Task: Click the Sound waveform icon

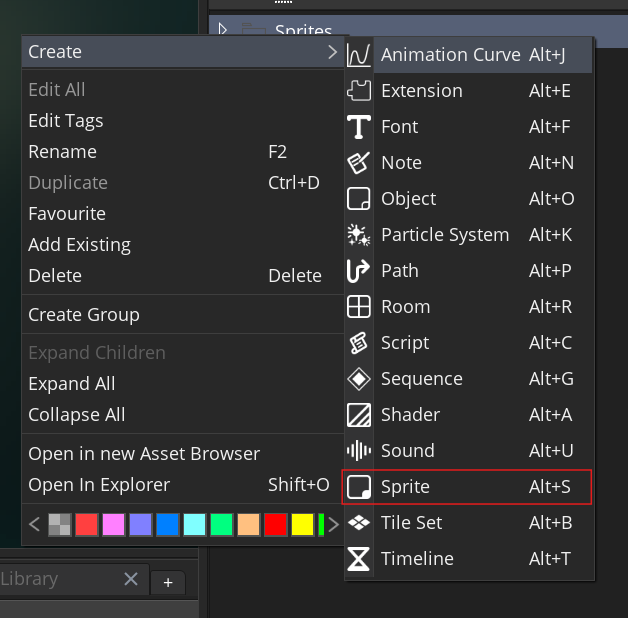Action: pos(358,451)
